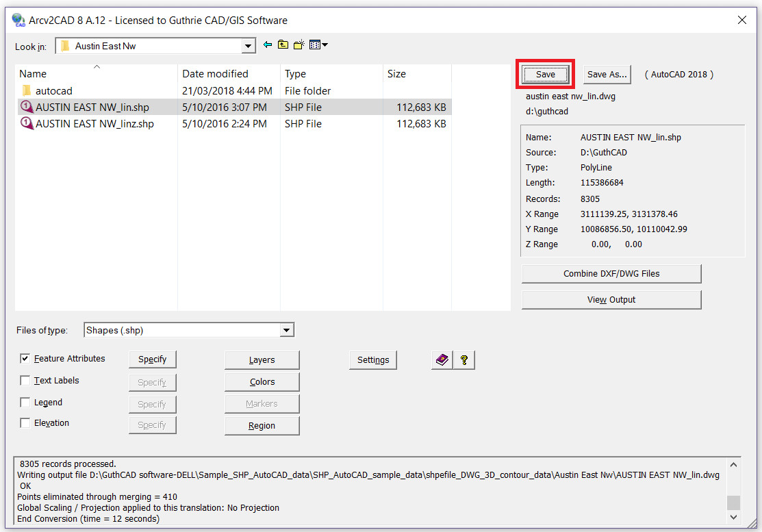
Task: Click the X Range values
Action: (x=629, y=214)
